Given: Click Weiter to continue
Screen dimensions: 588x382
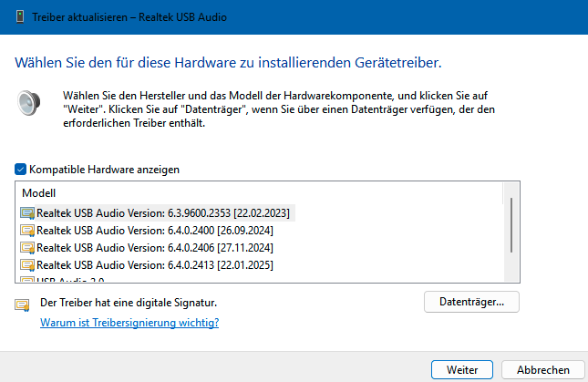Looking at the screenshot, I should pyautogui.click(x=462, y=370).
